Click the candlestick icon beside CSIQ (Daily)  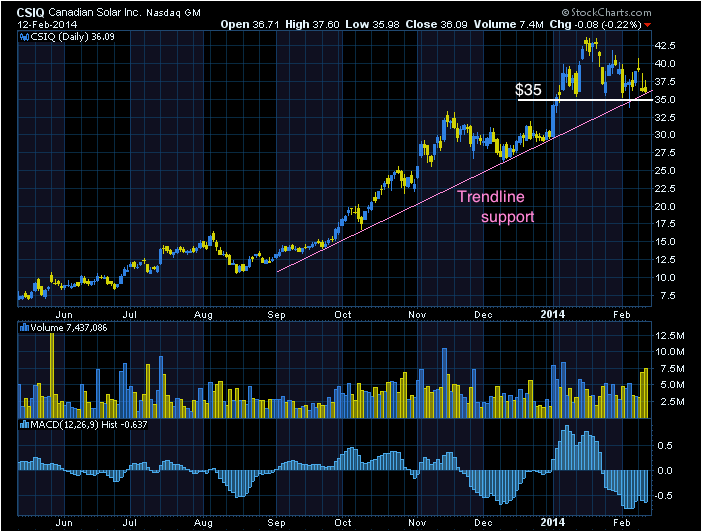(x=24, y=37)
